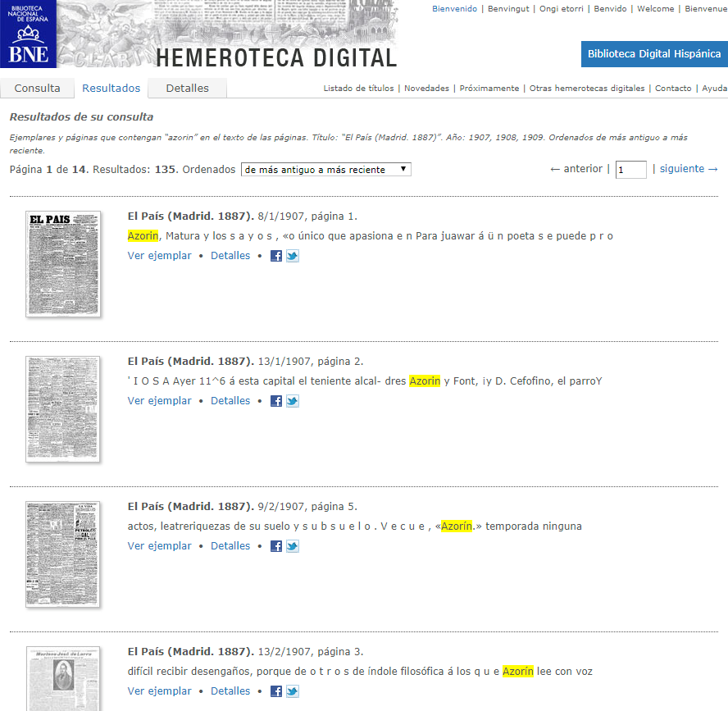Click result title 9/2/1907, página 5

click(x=243, y=507)
